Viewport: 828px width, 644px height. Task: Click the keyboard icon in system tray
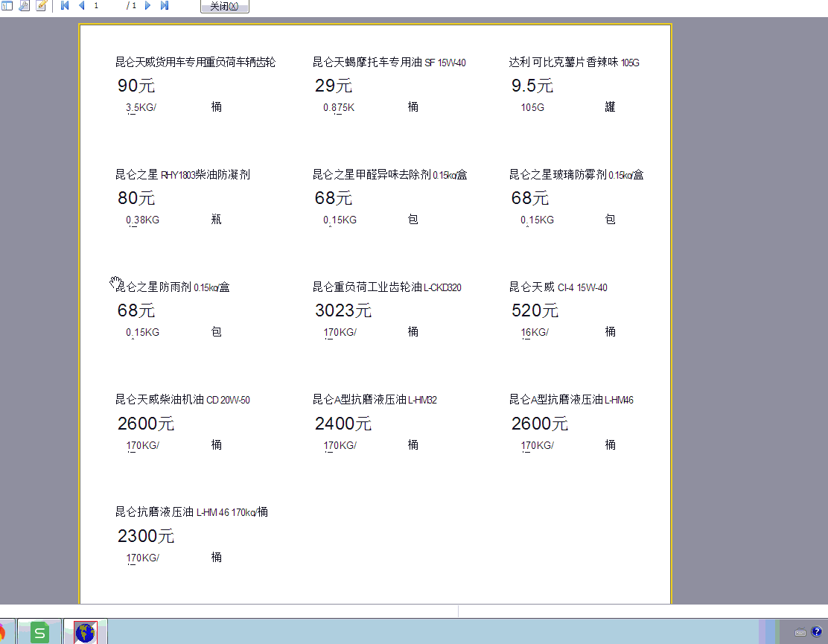click(x=800, y=632)
